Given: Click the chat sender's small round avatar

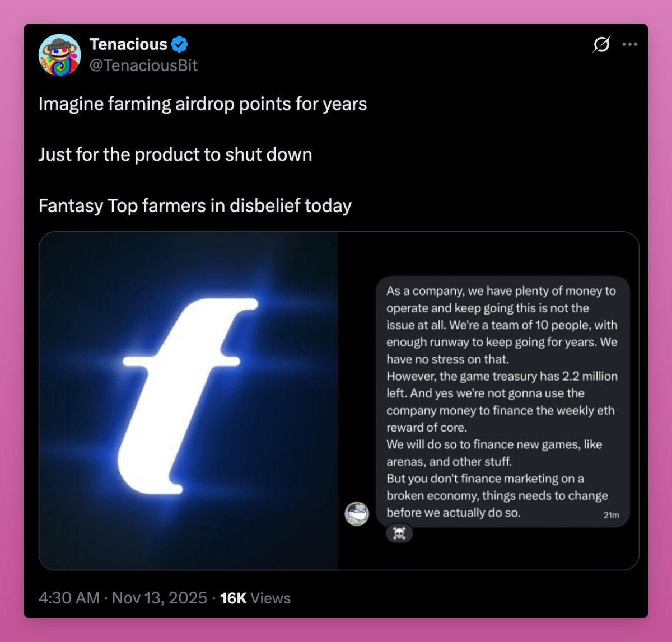Looking at the screenshot, I should pyautogui.click(x=357, y=513).
